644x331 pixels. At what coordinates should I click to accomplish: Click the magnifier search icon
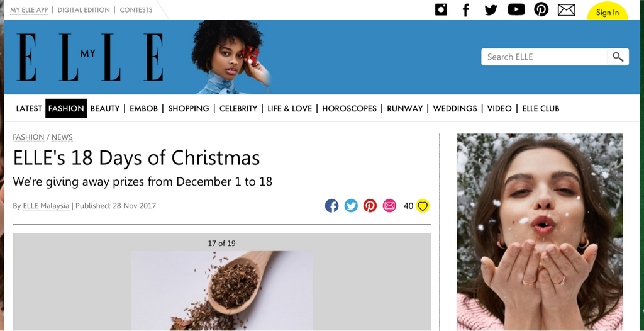618,57
